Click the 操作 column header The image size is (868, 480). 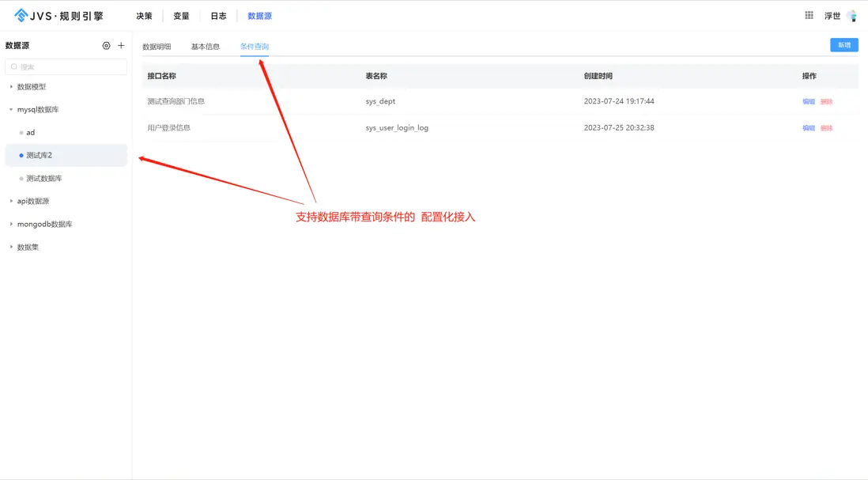[810, 76]
